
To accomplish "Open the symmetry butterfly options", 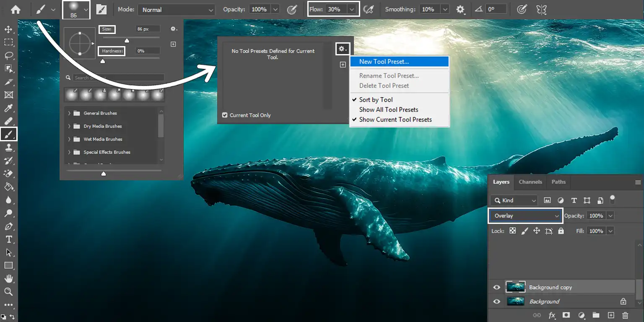I will point(542,9).
